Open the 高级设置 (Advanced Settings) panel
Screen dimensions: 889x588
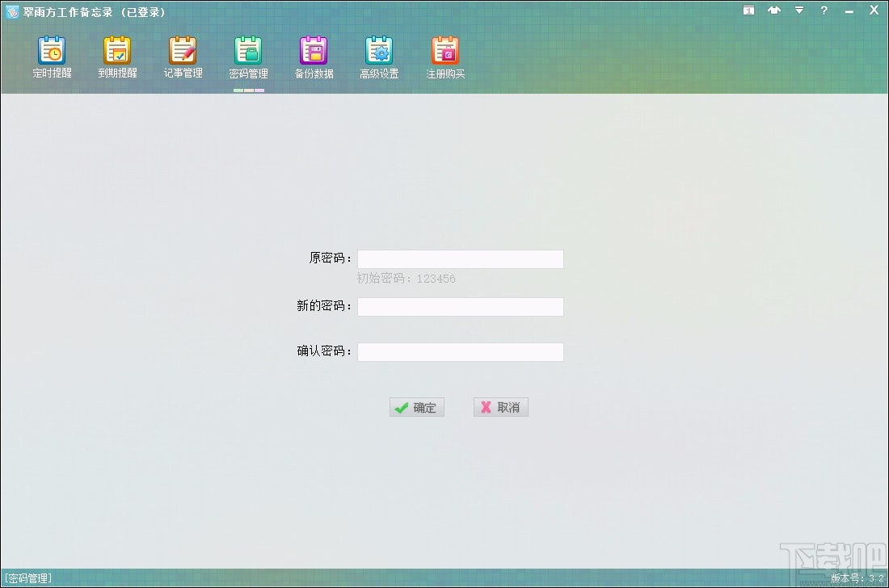(x=379, y=57)
